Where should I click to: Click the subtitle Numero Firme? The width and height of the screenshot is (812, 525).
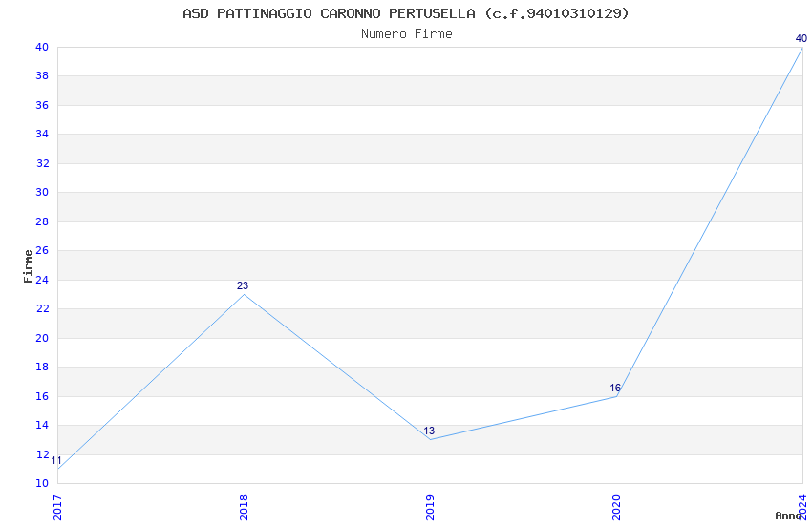(407, 34)
